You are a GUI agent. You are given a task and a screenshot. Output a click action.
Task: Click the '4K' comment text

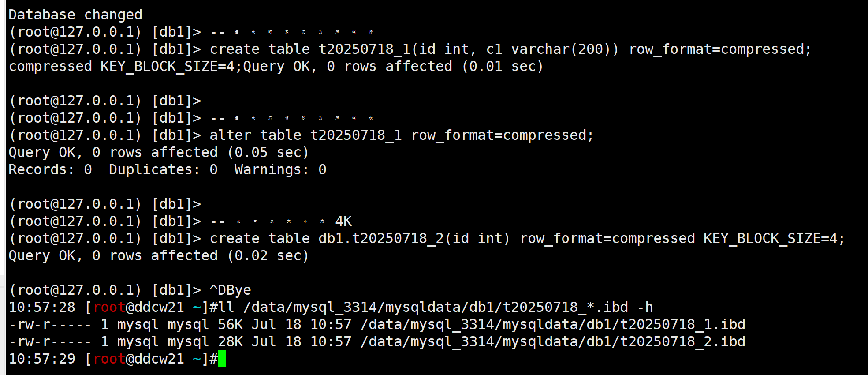tap(343, 221)
